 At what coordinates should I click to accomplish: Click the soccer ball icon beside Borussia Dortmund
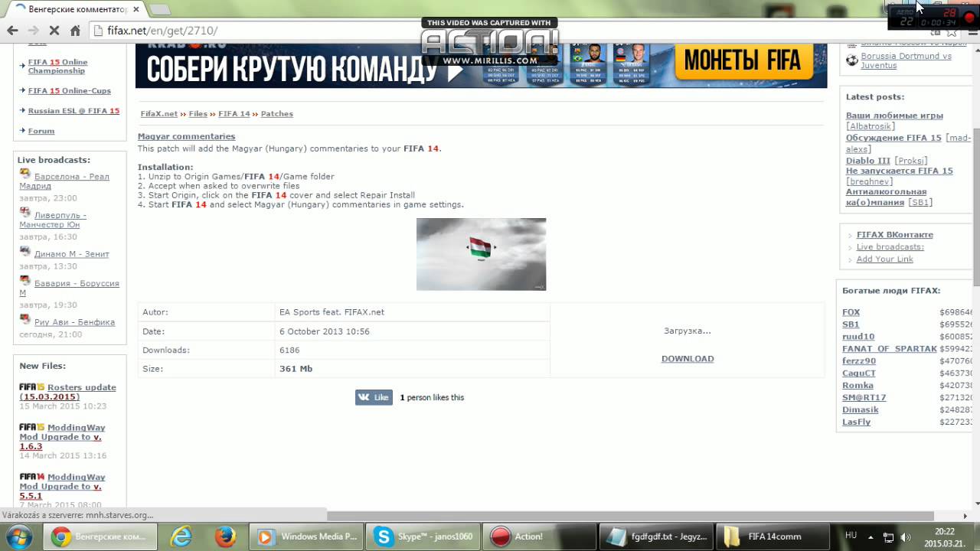click(852, 60)
